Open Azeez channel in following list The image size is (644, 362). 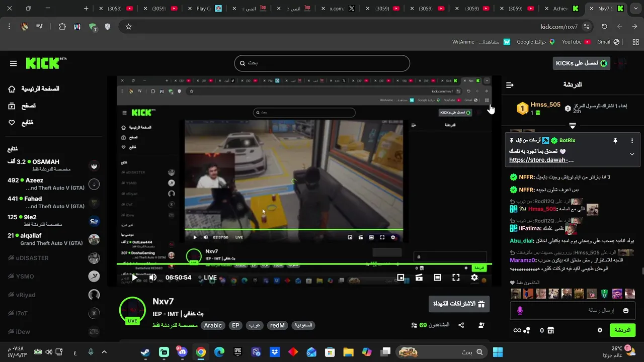point(53,184)
